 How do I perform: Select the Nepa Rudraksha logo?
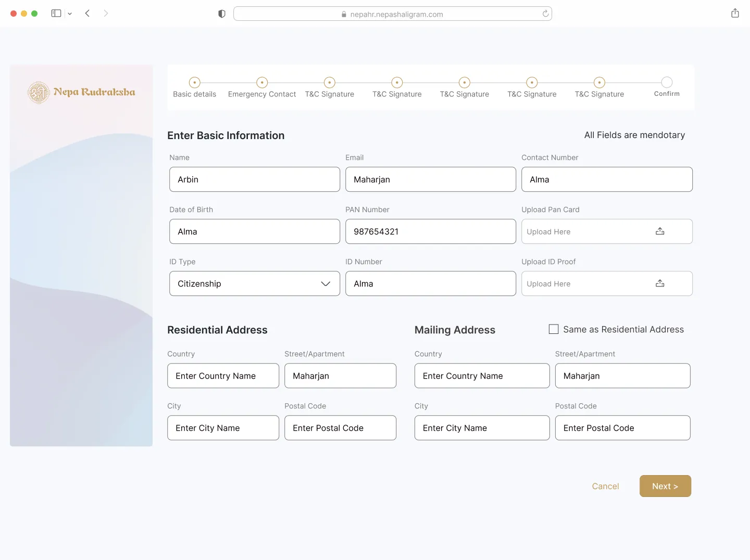pos(81,92)
